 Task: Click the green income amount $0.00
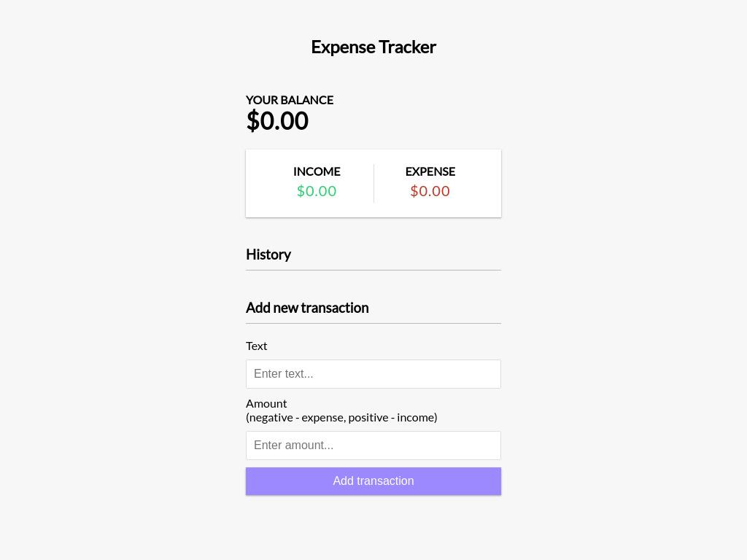[317, 191]
